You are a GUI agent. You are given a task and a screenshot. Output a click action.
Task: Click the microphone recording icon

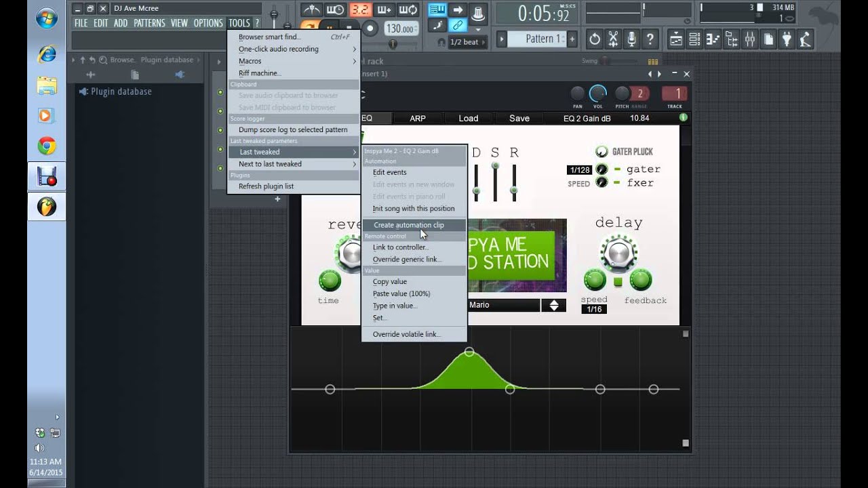pyautogui.click(x=631, y=39)
